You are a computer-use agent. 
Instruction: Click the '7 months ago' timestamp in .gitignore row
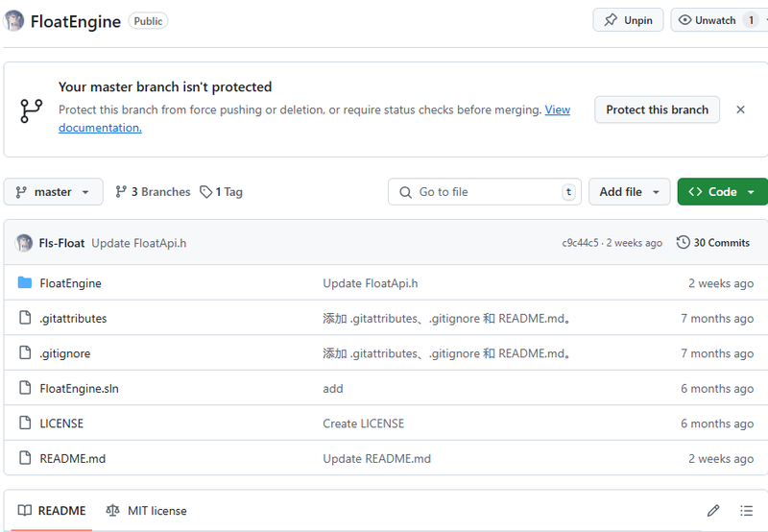click(717, 353)
